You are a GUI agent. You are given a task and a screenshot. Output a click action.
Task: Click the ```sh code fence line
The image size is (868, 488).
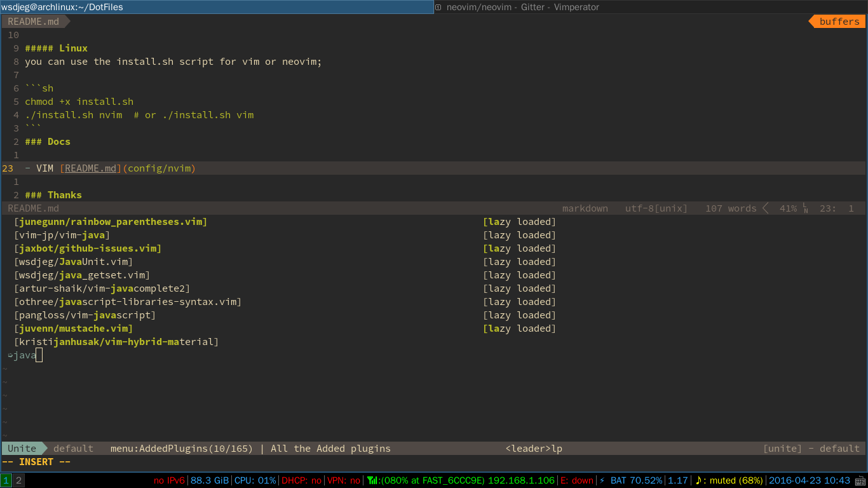click(x=39, y=88)
